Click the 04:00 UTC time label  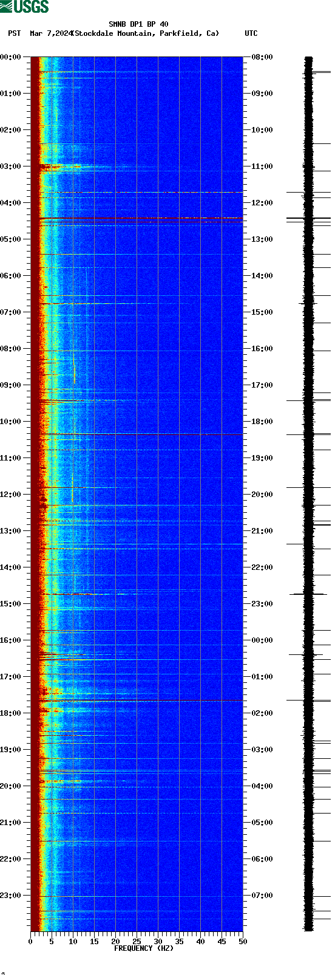click(x=262, y=786)
